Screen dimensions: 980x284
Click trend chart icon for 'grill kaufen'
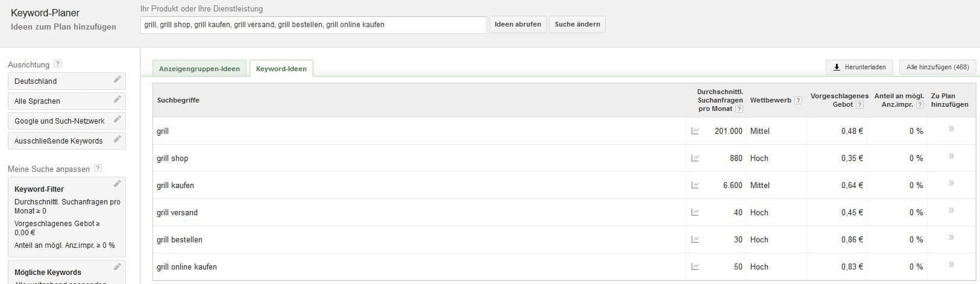tap(695, 185)
